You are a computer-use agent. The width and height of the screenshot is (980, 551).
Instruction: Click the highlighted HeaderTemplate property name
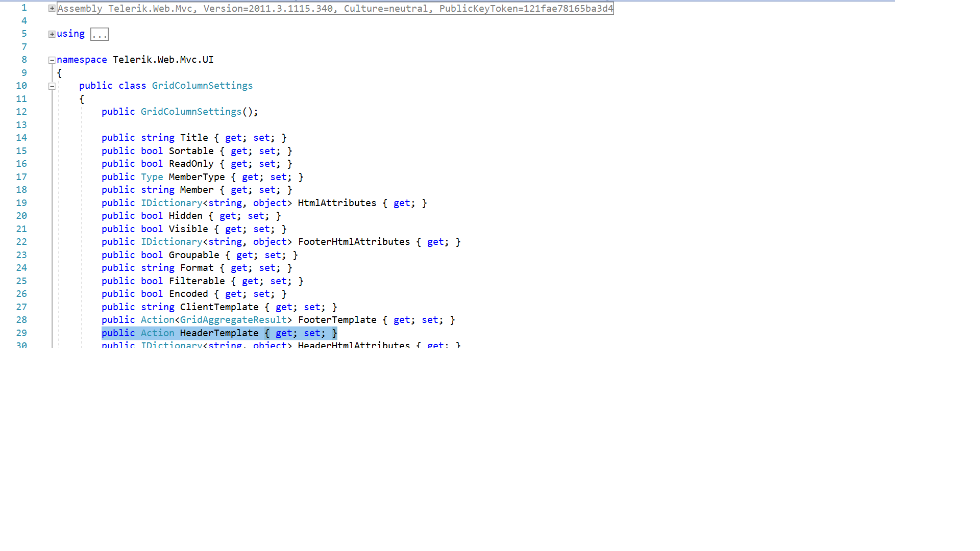click(x=219, y=333)
